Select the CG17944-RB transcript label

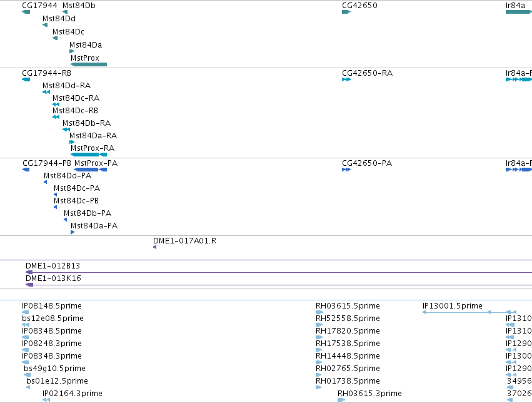coord(46,73)
